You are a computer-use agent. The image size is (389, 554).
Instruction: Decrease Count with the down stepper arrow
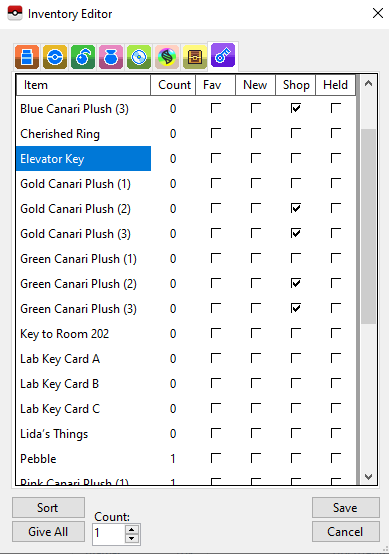click(x=132, y=538)
